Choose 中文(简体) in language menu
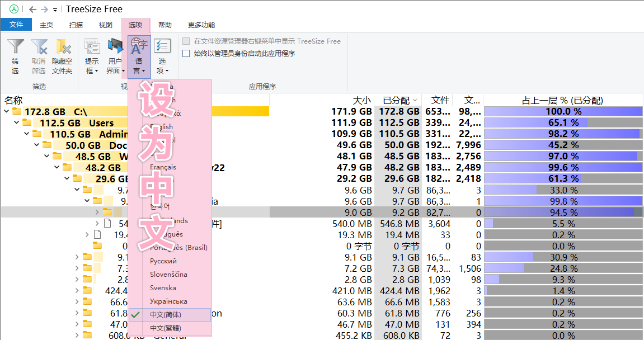 pos(170,315)
